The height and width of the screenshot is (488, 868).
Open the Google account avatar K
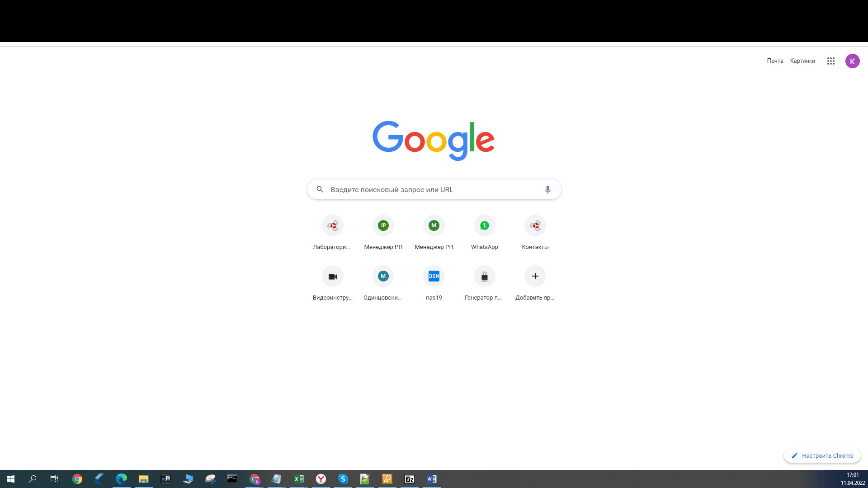pyautogui.click(x=852, y=61)
